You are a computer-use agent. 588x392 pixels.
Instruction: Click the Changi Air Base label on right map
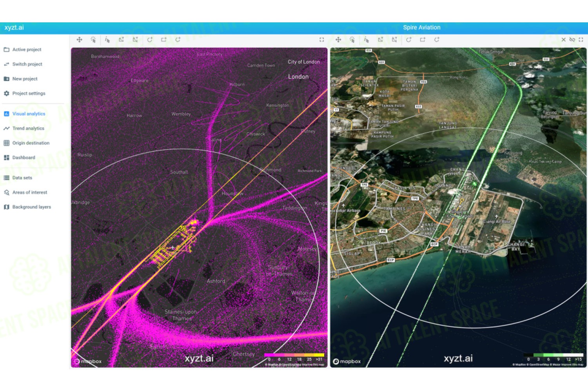pos(497,221)
